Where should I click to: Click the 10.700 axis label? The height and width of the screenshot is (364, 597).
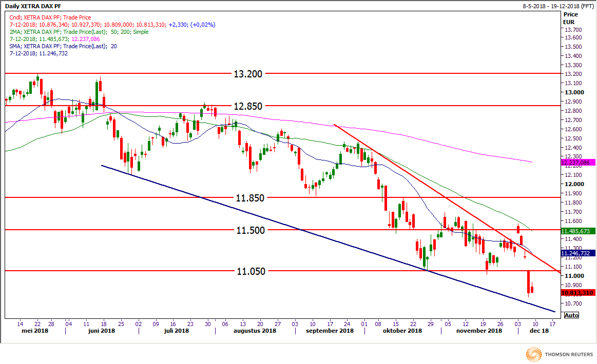point(573,304)
